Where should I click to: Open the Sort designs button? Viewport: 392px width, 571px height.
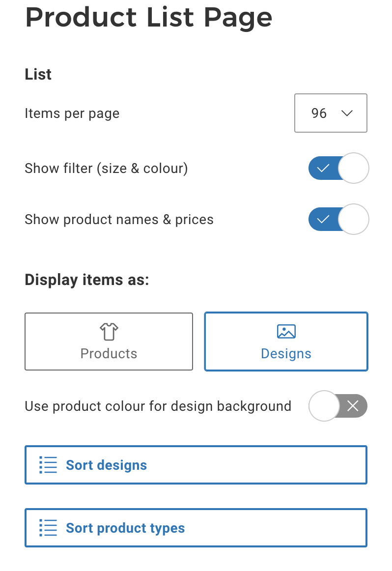196,465
